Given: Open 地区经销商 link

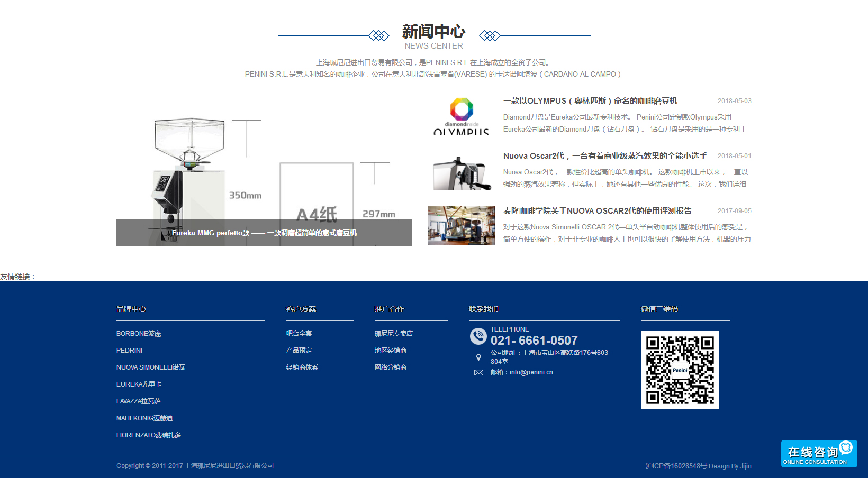Looking at the screenshot, I should pos(391,351).
